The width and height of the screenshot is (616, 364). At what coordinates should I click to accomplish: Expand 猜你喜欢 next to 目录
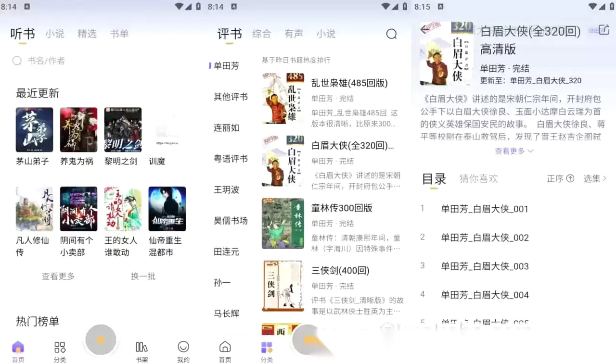(478, 178)
